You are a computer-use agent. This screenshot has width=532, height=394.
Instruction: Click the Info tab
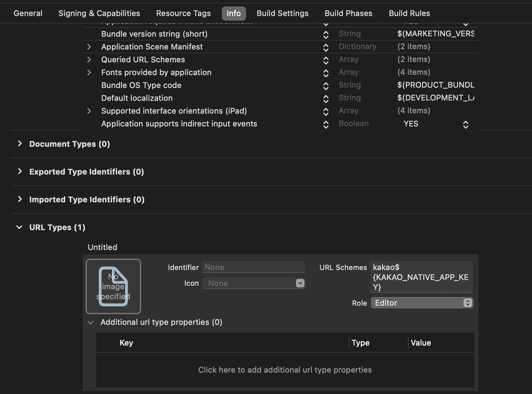[234, 14]
